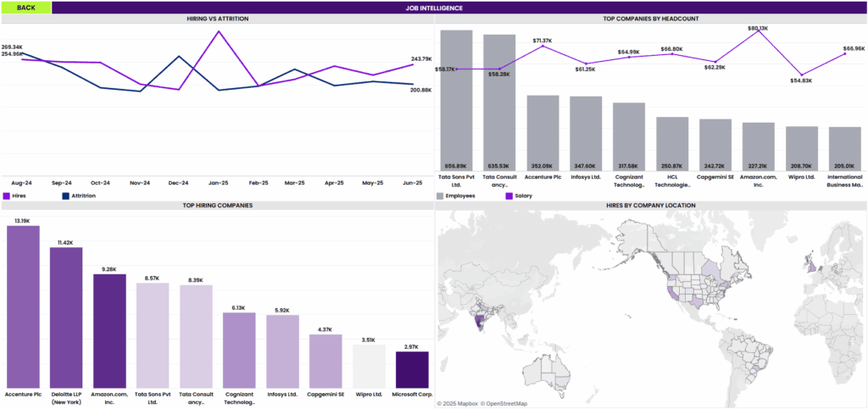Select the JOB INTELLIGENCE title banner

pyautogui.click(x=458, y=8)
